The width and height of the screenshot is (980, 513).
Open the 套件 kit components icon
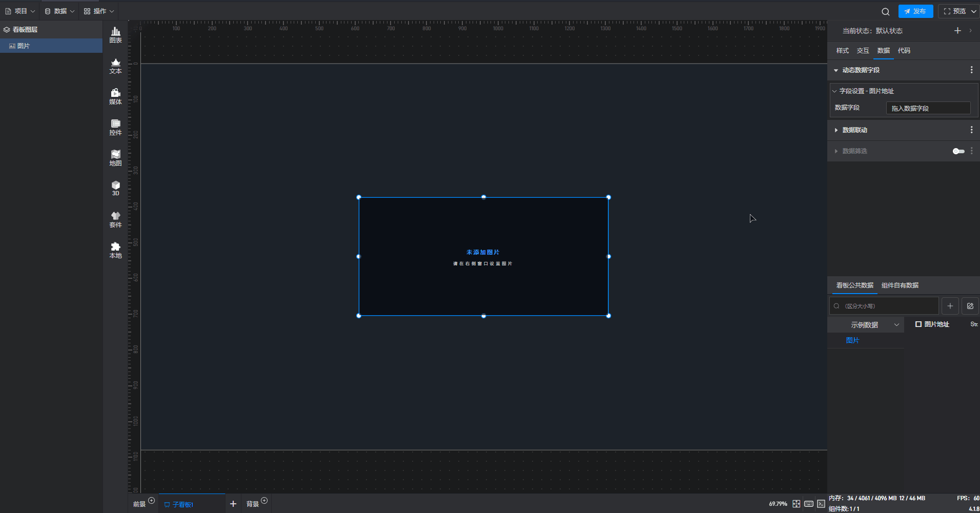[115, 219]
